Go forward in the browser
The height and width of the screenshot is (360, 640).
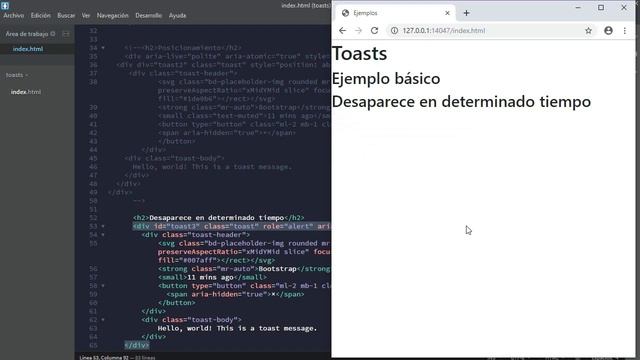358,31
